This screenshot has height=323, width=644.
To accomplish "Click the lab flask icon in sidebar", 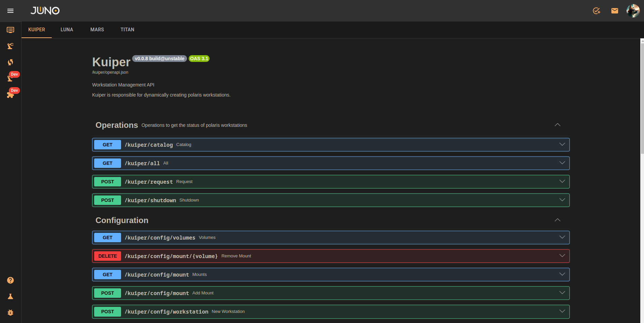I will pos(10,296).
